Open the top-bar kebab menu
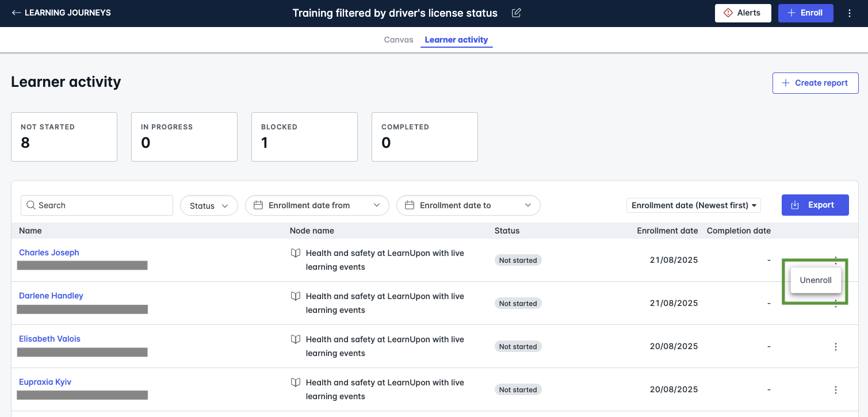868x417 pixels. pyautogui.click(x=850, y=13)
